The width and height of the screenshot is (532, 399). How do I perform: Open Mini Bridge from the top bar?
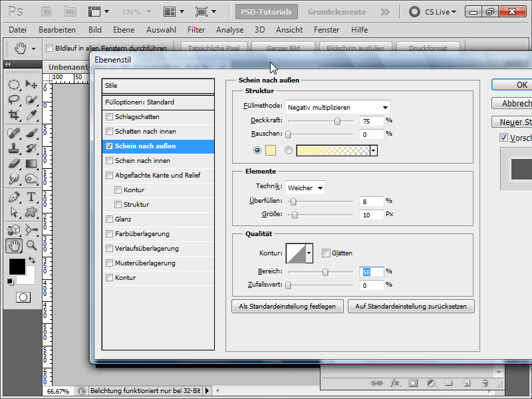click(70, 12)
